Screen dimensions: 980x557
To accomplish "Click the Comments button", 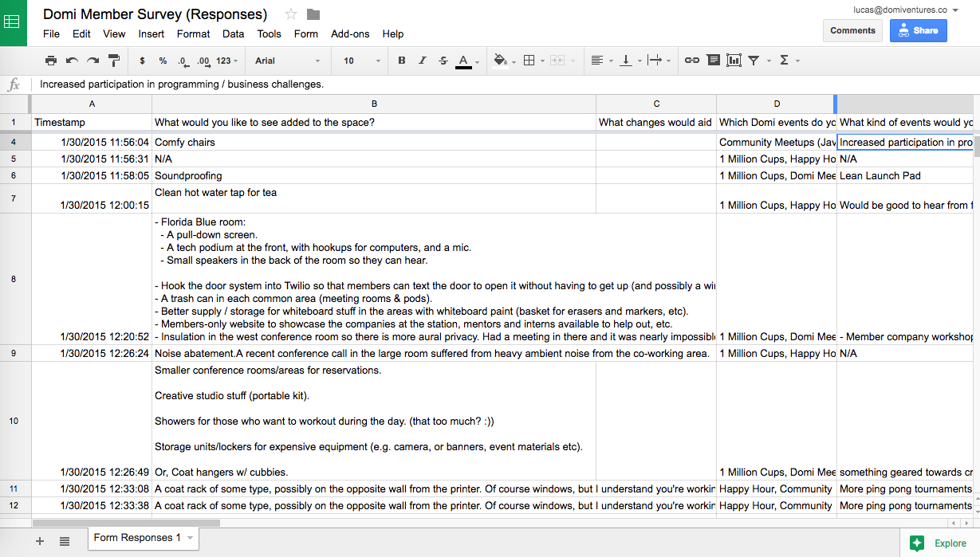I will click(852, 30).
